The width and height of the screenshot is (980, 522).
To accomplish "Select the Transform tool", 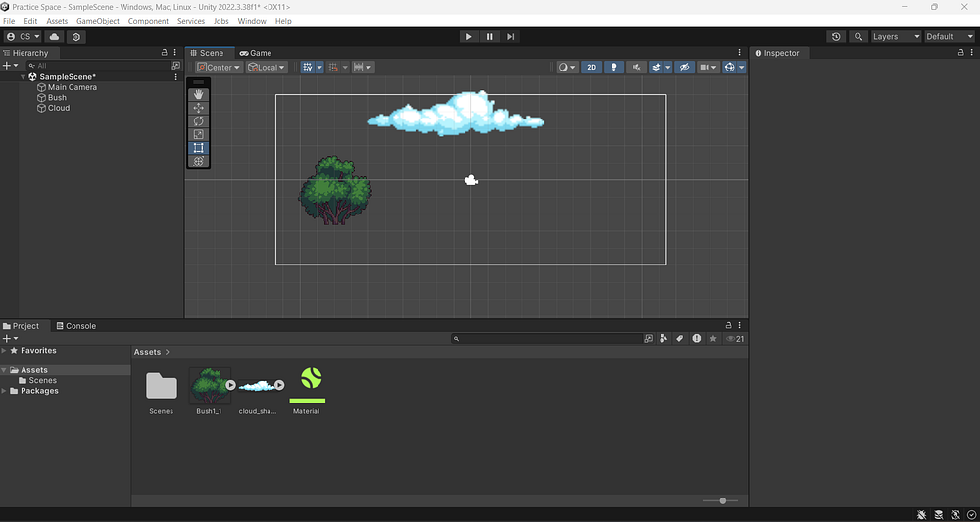I will point(199,161).
